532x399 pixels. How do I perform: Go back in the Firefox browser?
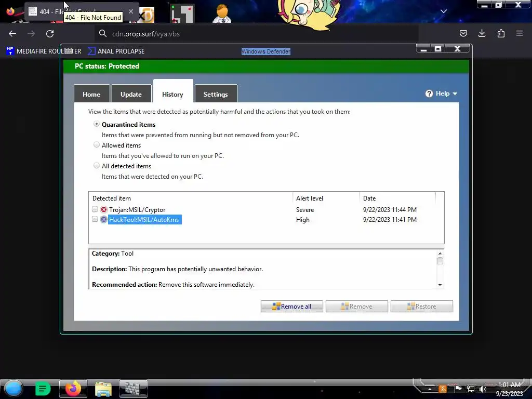pyautogui.click(x=12, y=34)
